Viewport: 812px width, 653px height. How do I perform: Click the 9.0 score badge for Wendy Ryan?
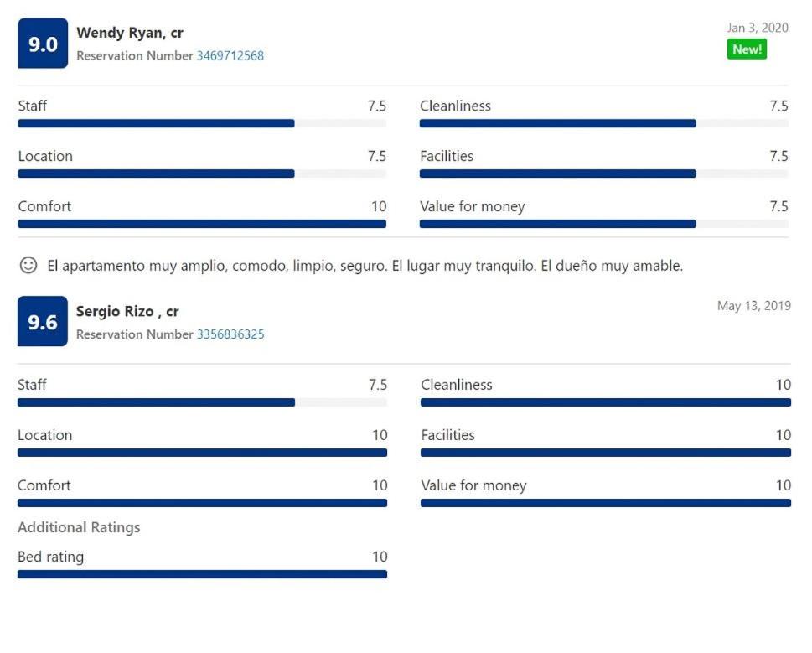click(x=43, y=44)
